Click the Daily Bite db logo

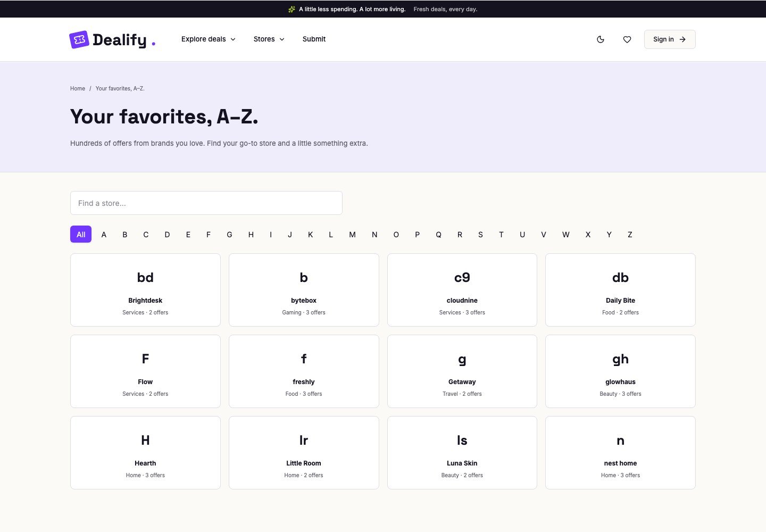[x=620, y=278]
